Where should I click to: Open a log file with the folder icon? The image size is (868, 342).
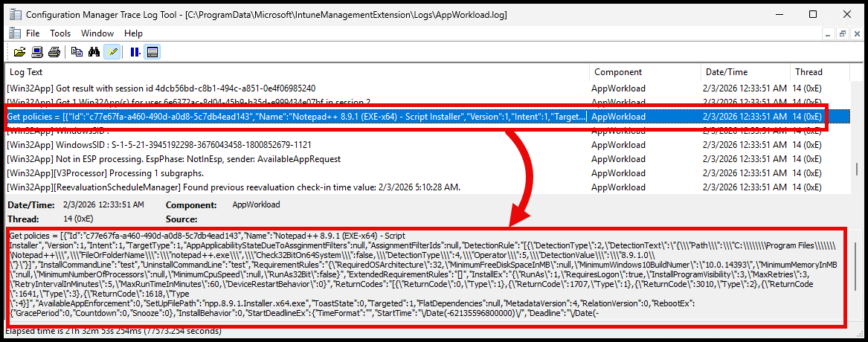coord(20,52)
